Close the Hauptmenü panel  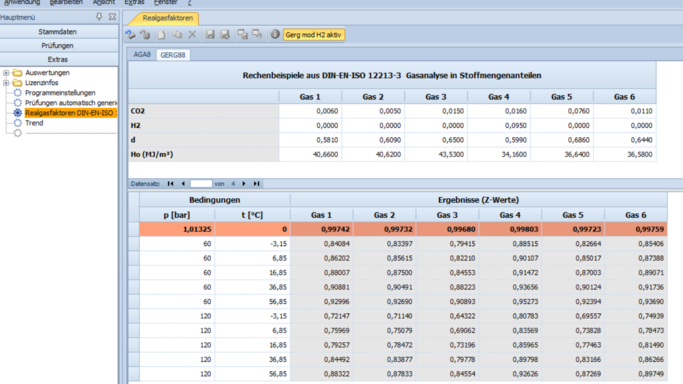tap(112, 17)
